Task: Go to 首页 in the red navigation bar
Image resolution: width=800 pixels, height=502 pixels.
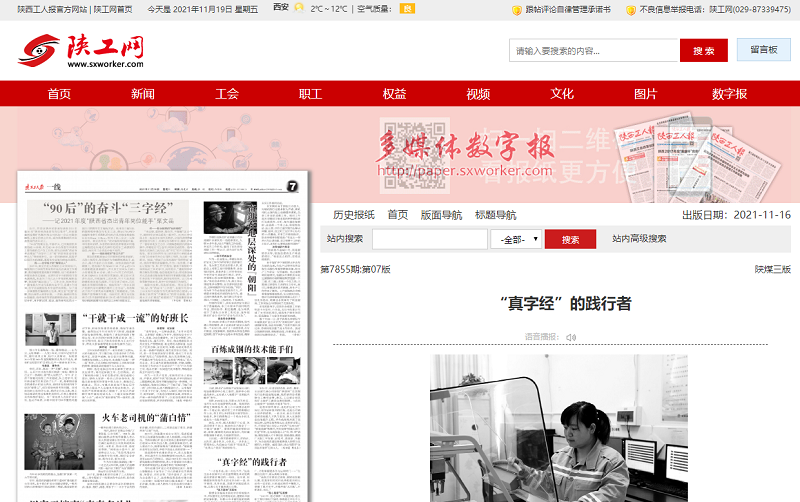Action: 59,94
